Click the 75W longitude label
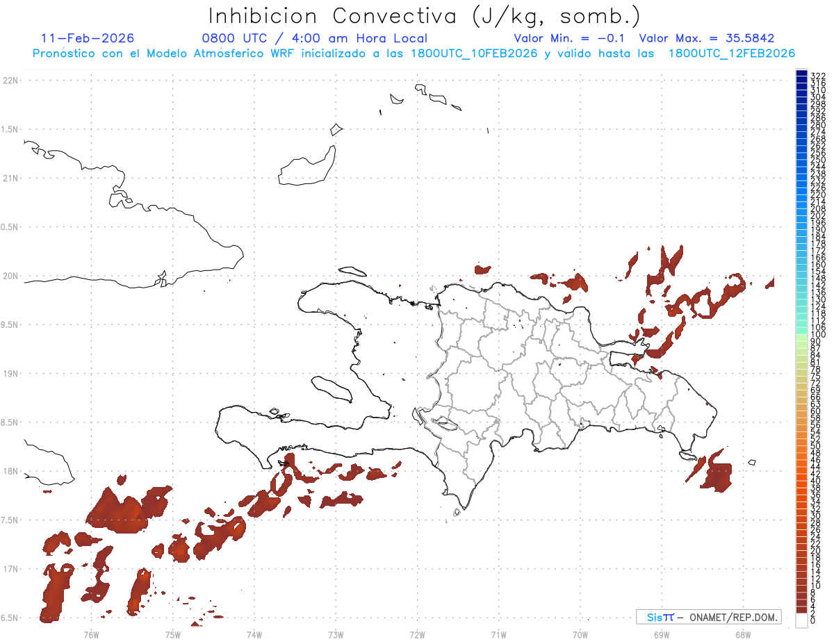 (x=173, y=634)
